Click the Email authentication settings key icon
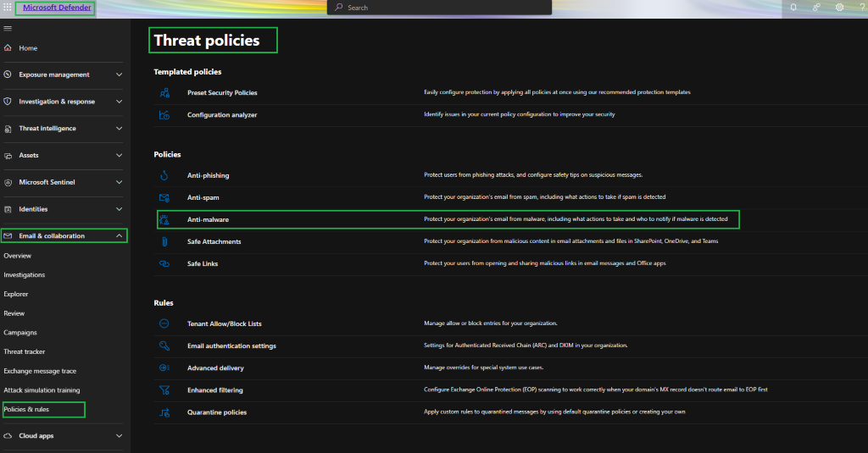The height and width of the screenshot is (453, 868). click(164, 345)
